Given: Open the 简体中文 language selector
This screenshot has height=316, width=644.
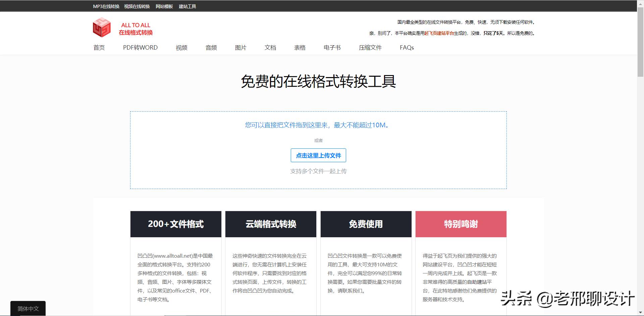Looking at the screenshot, I should [x=28, y=308].
